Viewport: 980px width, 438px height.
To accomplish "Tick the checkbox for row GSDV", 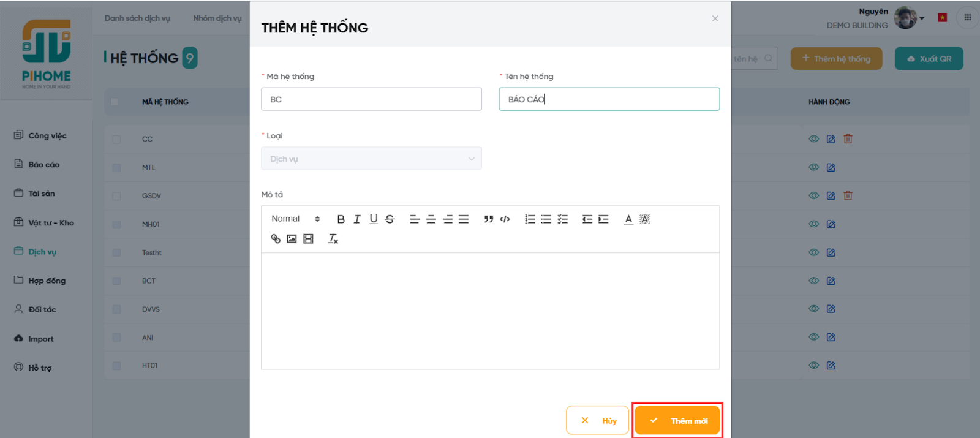I will click(x=116, y=196).
